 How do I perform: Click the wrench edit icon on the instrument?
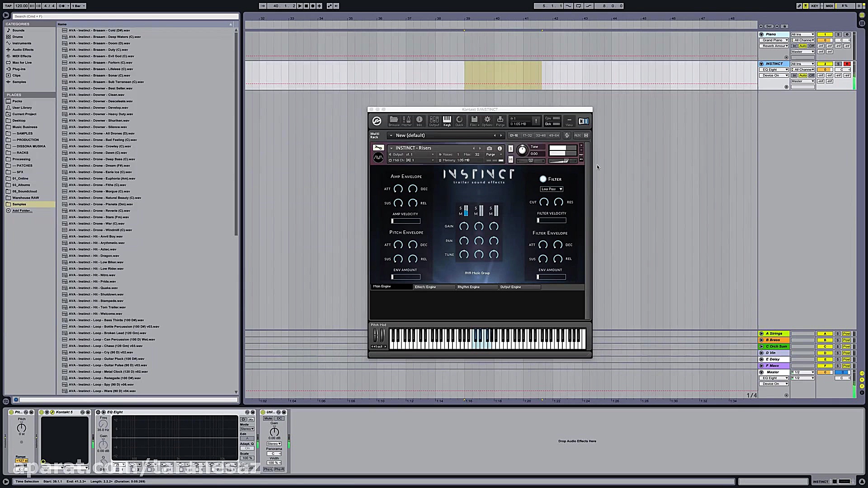(378, 147)
